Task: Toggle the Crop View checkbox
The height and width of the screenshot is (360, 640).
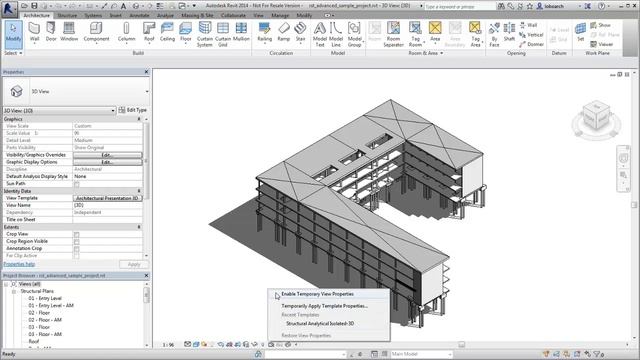Action: 76,235
